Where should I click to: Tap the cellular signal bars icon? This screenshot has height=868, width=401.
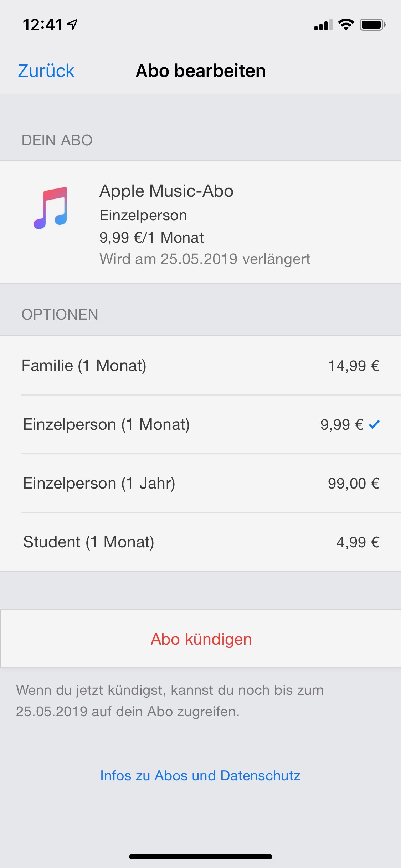pyautogui.click(x=323, y=25)
